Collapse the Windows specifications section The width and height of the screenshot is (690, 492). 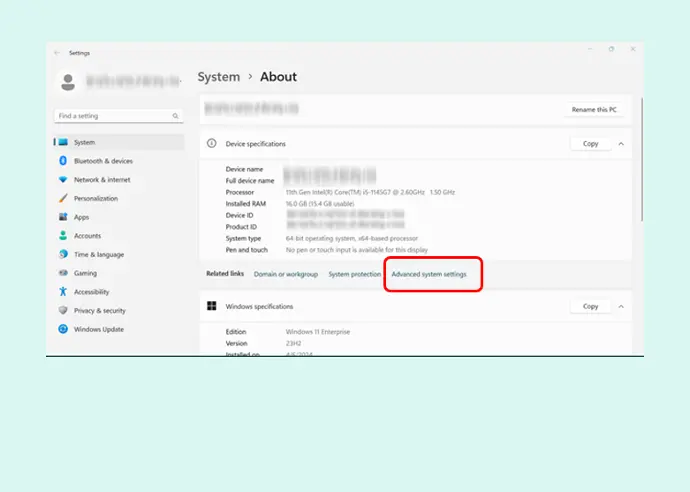[x=621, y=306]
